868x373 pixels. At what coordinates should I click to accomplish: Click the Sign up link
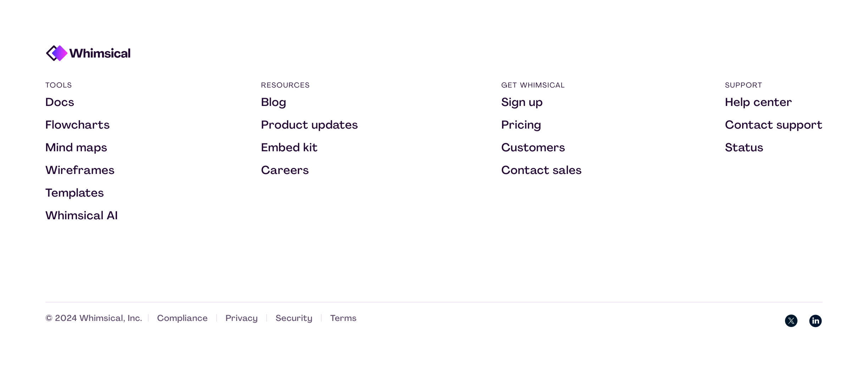(522, 102)
